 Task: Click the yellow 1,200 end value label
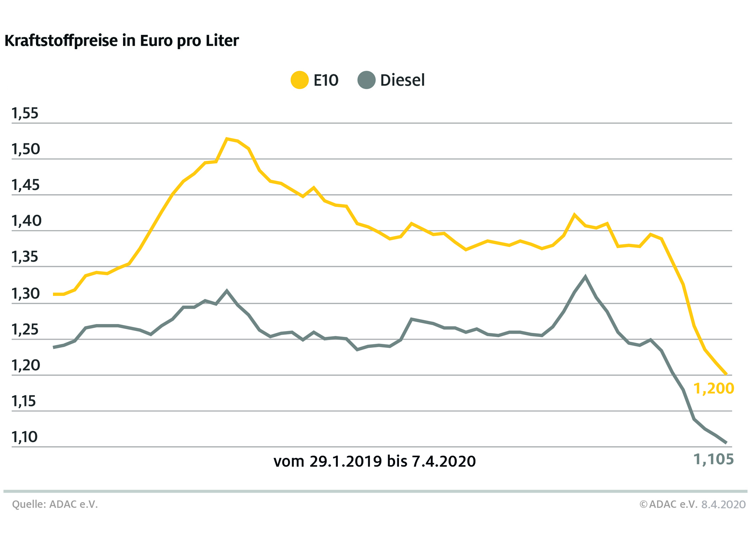pyautogui.click(x=713, y=388)
